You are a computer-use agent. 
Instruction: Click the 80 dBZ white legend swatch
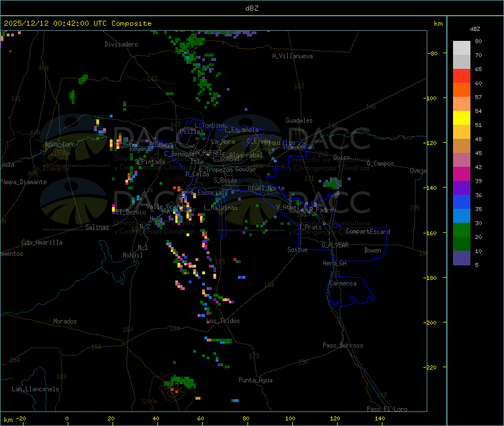tap(461, 48)
